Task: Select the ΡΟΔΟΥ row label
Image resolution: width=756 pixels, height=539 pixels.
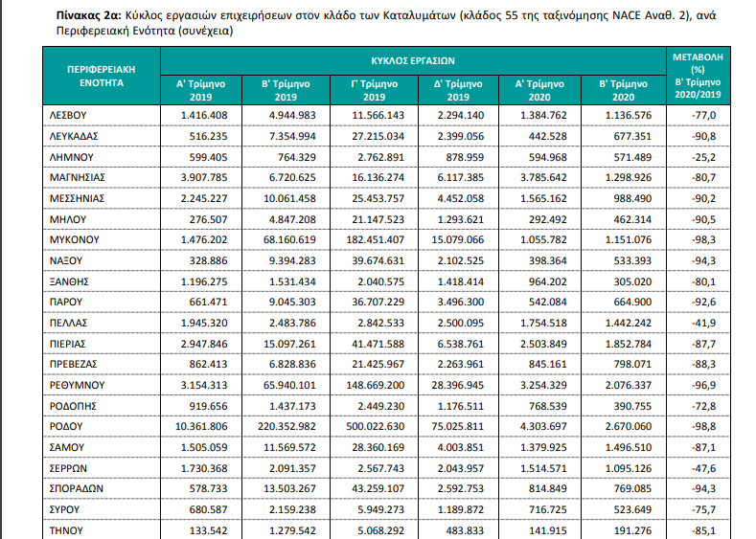Action: [x=66, y=427]
